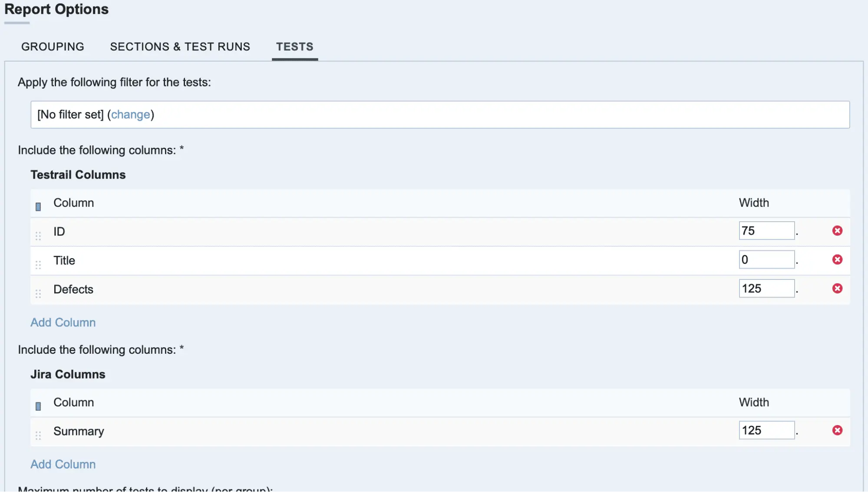Delete the Summary column using red X
Image resolution: width=868 pixels, height=492 pixels.
click(x=837, y=430)
